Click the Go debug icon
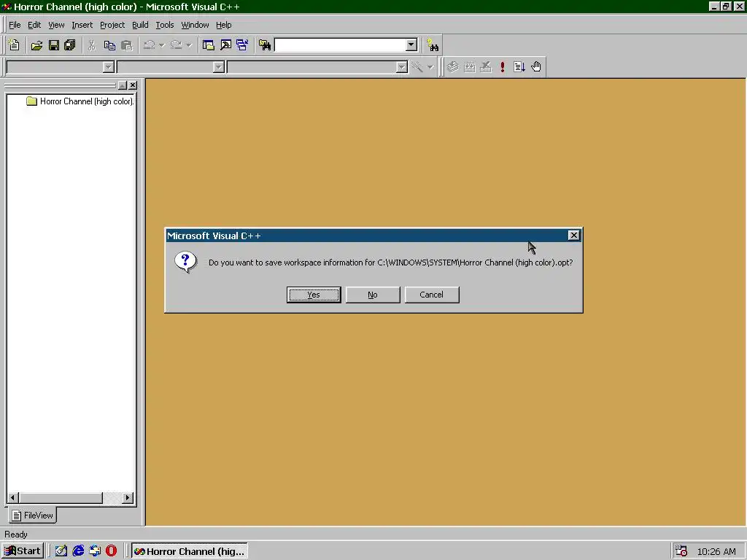The width and height of the screenshot is (747, 560). click(x=519, y=66)
